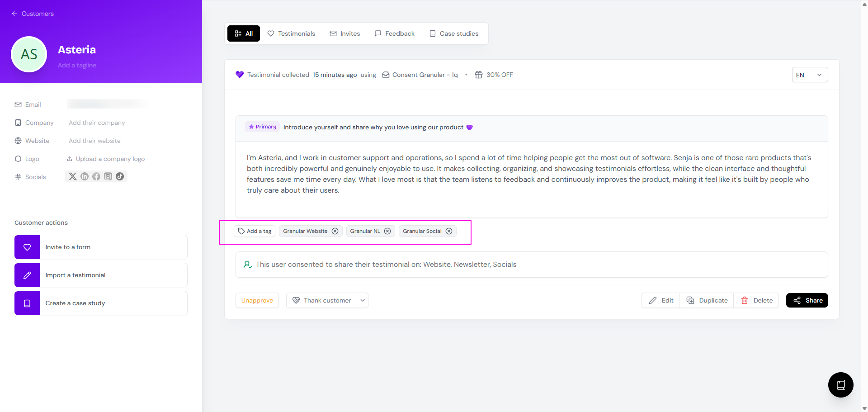Click Invite to a form
The height and width of the screenshot is (412, 868).
tap(101, 247)
